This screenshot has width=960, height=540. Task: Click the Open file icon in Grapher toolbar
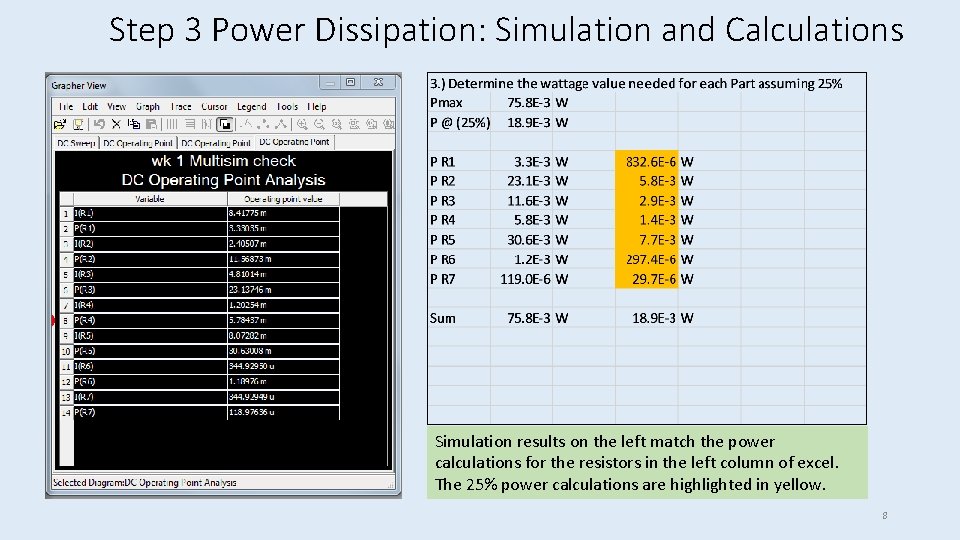point(59,124)
